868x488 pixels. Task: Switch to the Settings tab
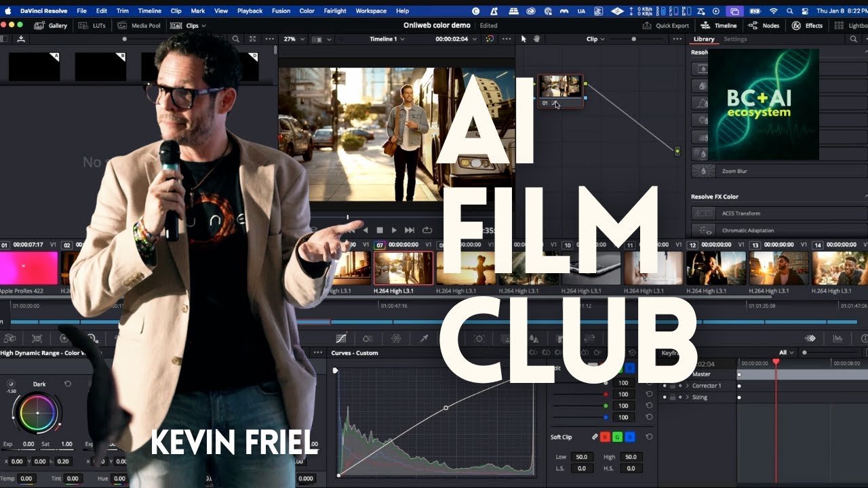pos(735,39)
